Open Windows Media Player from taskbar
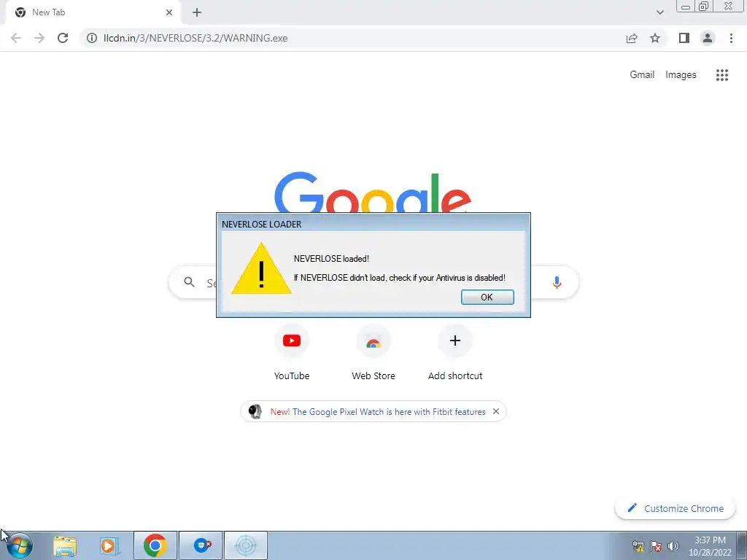Viewport: 747px width, 560px height. (x=109, y=545)
